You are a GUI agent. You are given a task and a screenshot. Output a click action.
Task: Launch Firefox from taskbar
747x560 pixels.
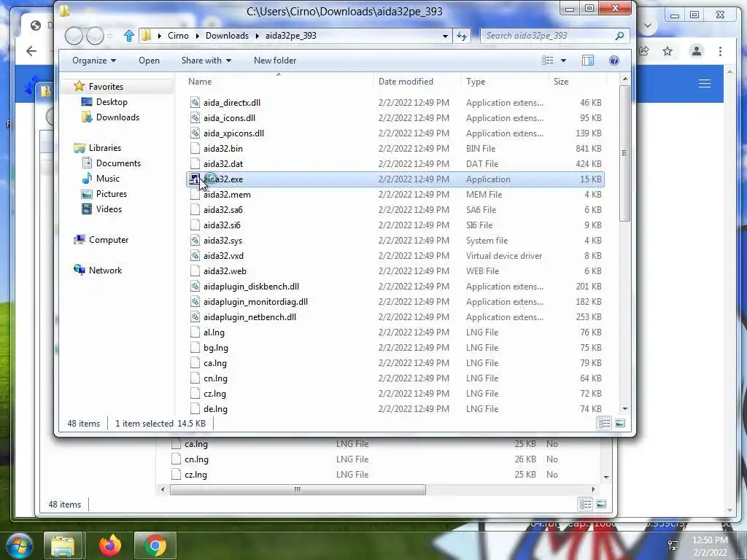coord(110,545)
